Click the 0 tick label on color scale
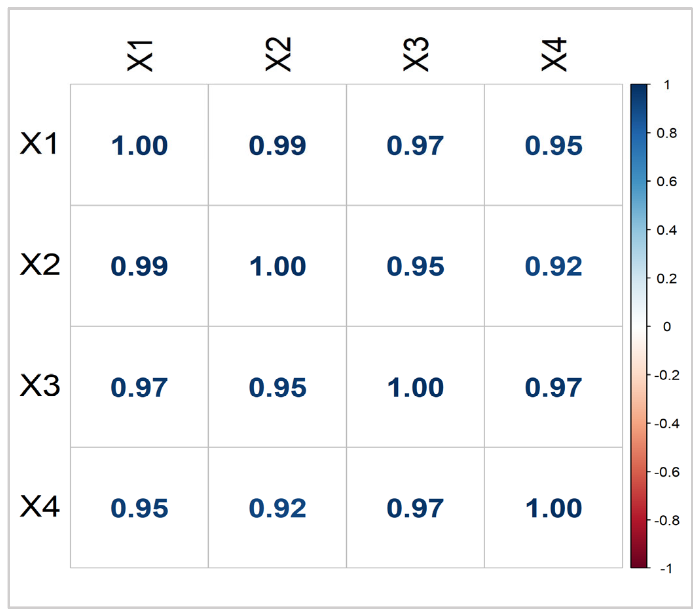 [666, 327]
